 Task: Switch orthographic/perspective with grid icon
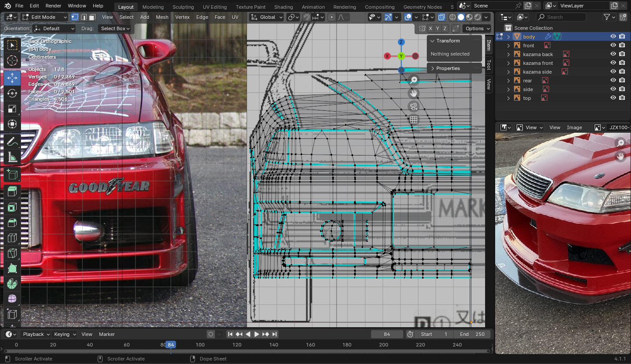pyautogui.click(x=414, y=119)
